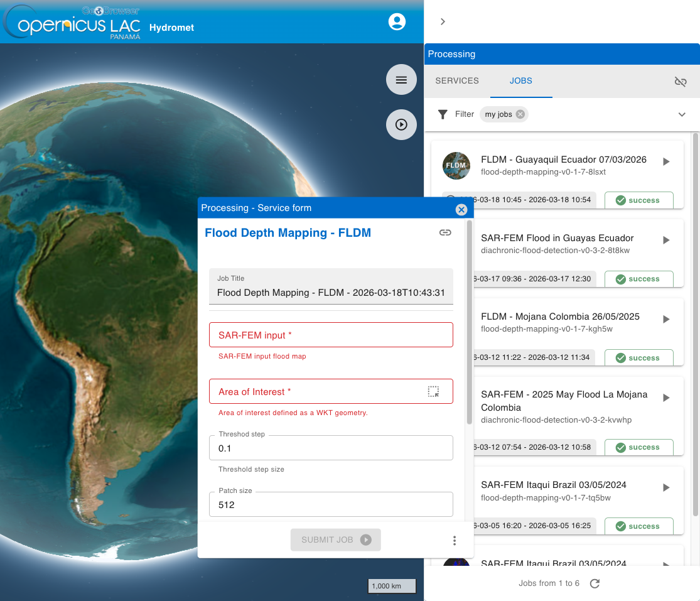Expand the FLDM Guayaquil Ecuador job
Viewport: 700px width, 601px height.
tap(666, 162)
